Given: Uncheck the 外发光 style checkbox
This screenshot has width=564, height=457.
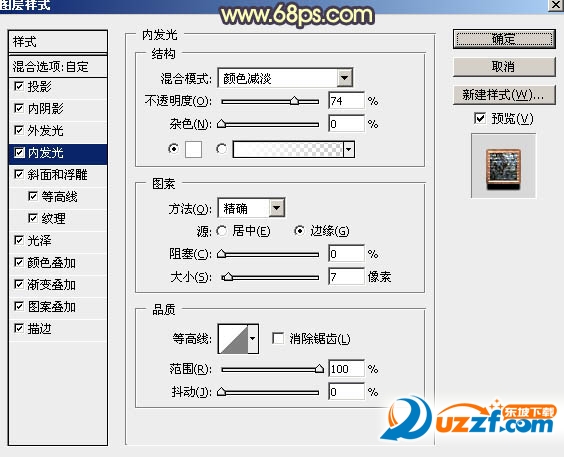Looking at the screenshot, I should coord(19,130).
